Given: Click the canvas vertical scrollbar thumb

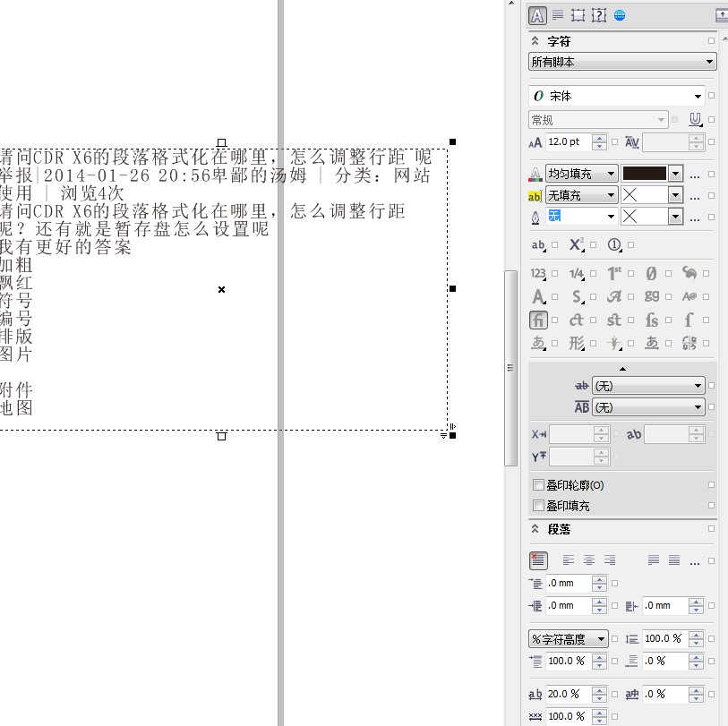Looking at the screenshot, I should click(510, 368).
